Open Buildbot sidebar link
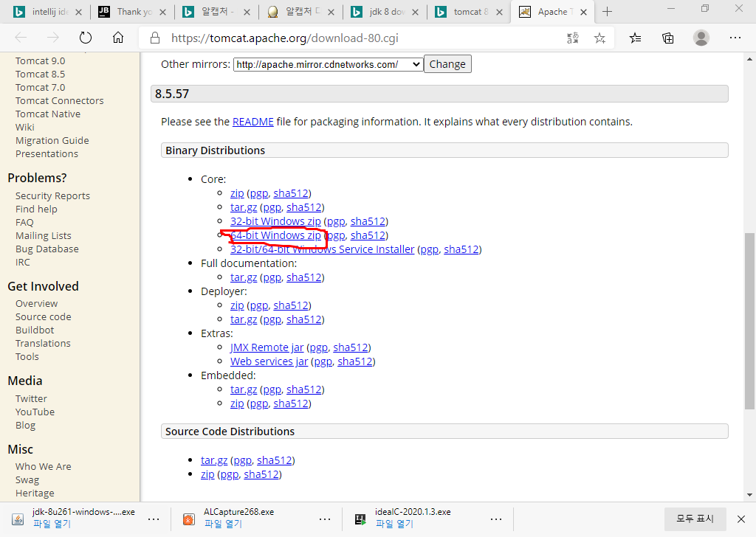 [x=35, y=330]
